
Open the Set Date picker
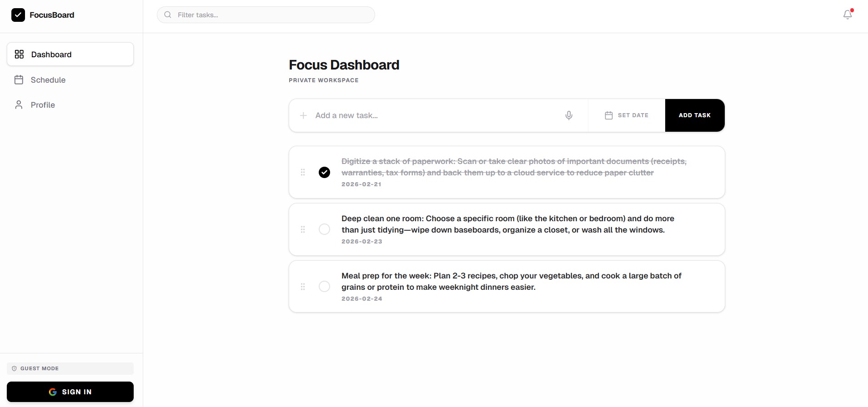point(627,115)
